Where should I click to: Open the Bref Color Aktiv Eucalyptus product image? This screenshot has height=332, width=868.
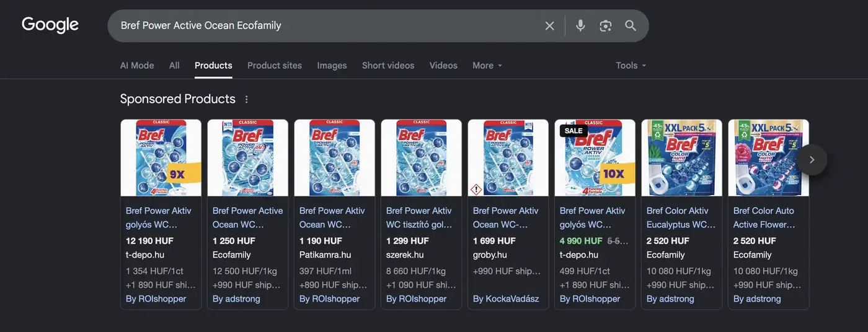tap(682, 158)
